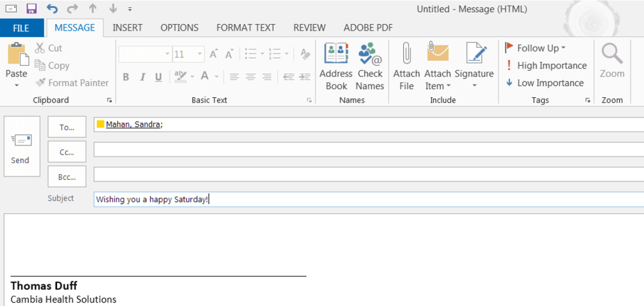The image size is (644, 306).
Task: Click the Bcc... button
Action: click(x=67, y=176)
